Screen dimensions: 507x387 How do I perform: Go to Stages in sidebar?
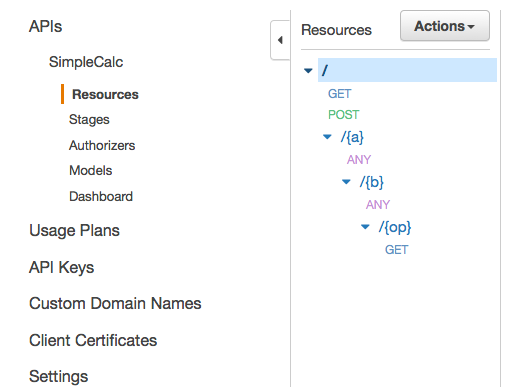89,120
